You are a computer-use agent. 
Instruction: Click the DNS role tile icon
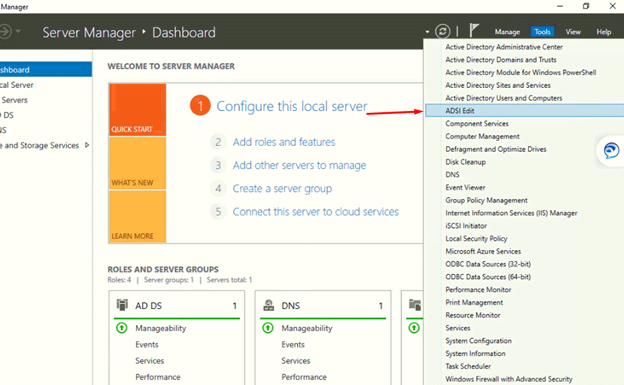point(269,305)
